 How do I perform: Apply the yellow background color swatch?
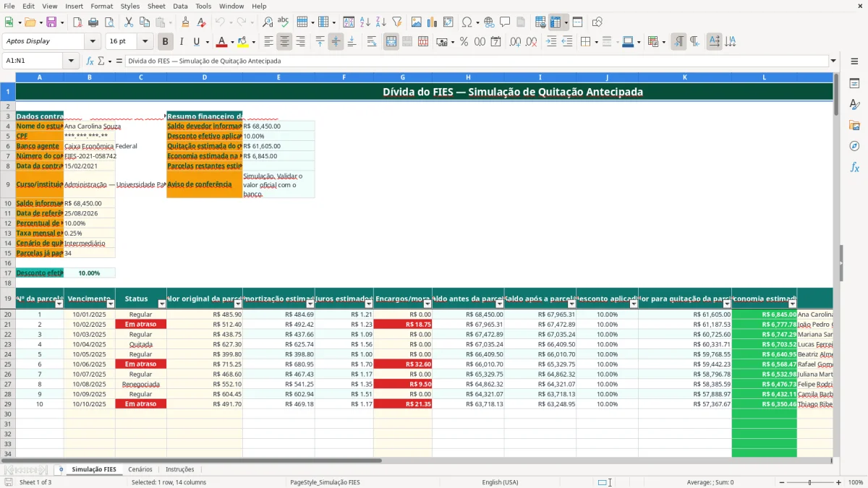coord(243,42)
